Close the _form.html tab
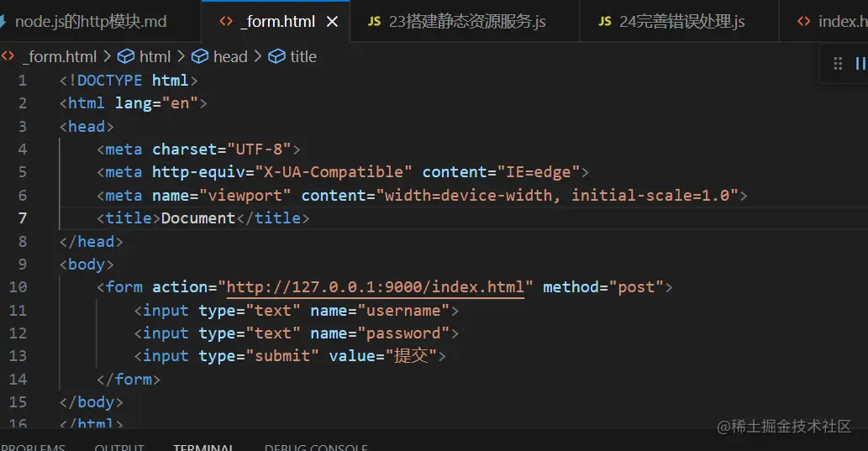Screen dimensions: 868x451 click(332, 22)
